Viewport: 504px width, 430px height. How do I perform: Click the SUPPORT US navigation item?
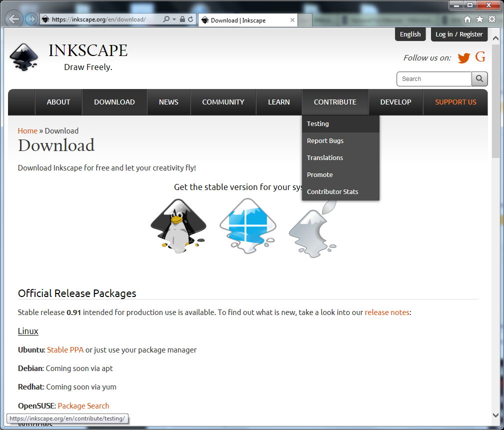pyautogui.click(x=455, y=102)
